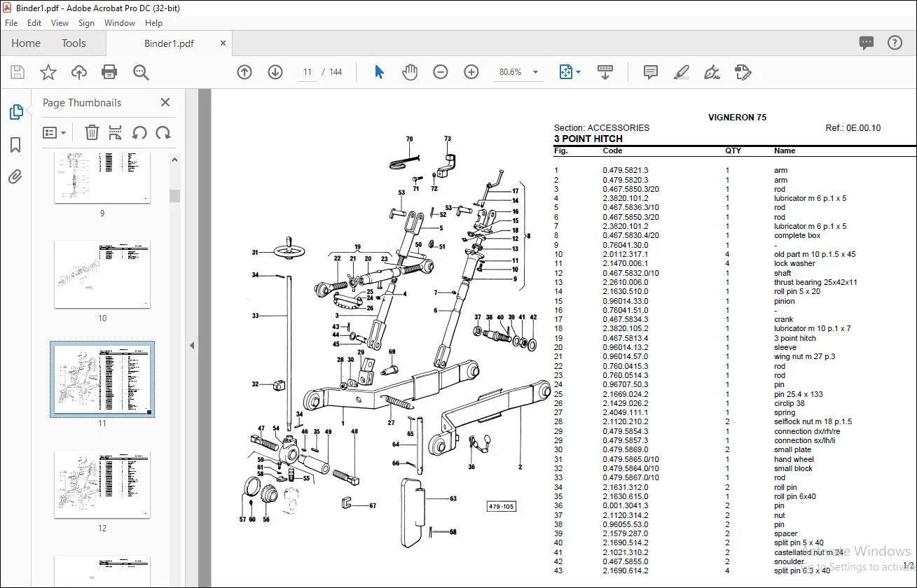Screen dimensions: 917x588
Task: Open the find text magnifier tool
Action: (x=141, y=72)
